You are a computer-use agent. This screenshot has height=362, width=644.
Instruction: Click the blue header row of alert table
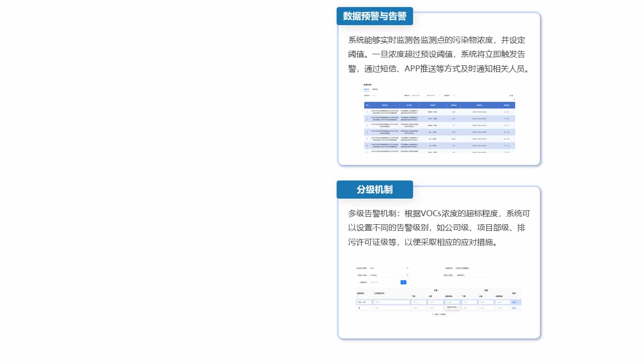[439, 105]
